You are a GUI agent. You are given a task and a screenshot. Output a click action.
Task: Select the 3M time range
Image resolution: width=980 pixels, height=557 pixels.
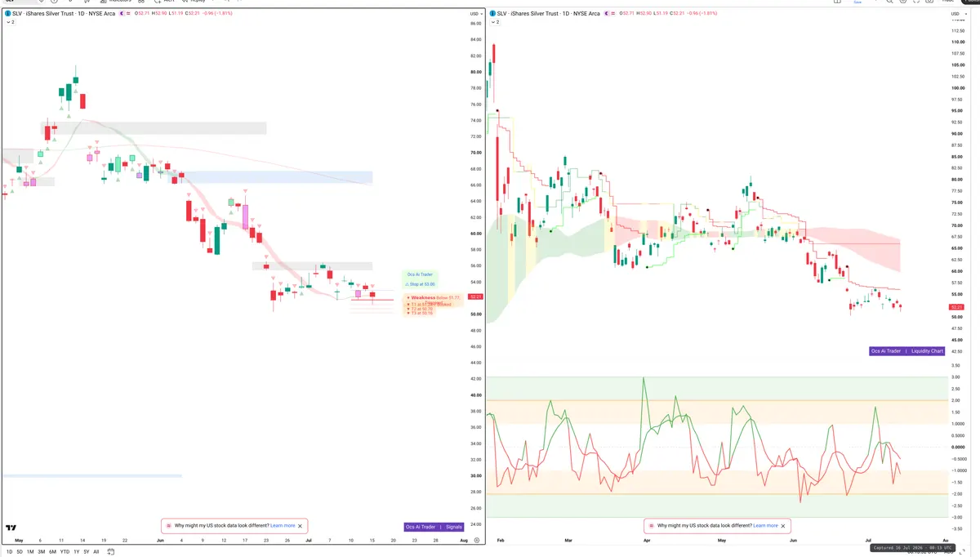click(x=42, y=551)
